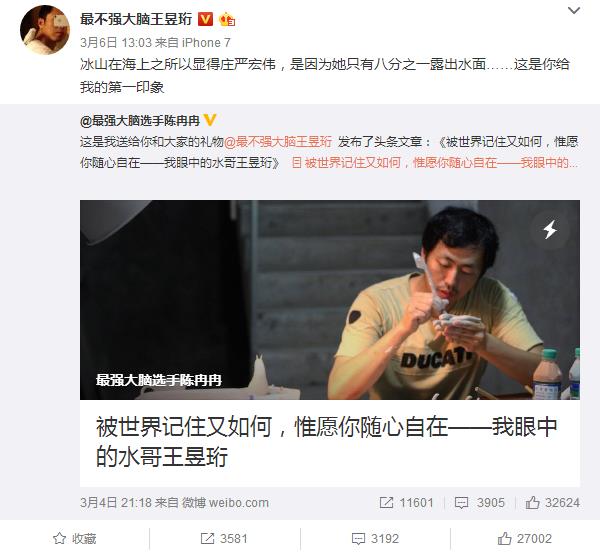View the original post's 11601 reposts
This screenshot has width=600, height=555.
(406, 503)
